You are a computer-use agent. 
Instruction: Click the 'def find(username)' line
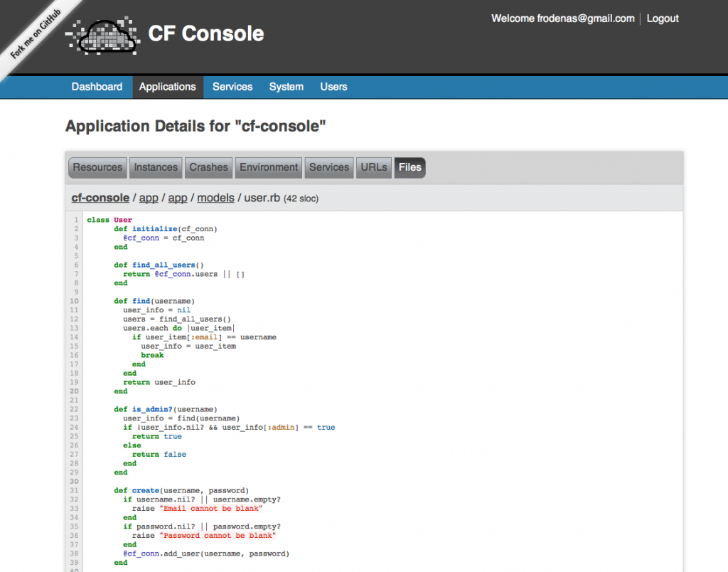154,301
